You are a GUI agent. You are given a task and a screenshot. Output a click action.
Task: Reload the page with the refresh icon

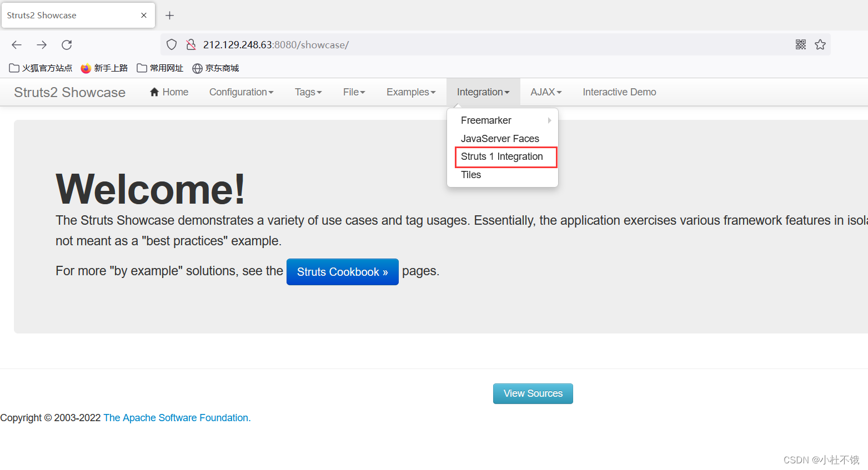click(x=67, y=45)
